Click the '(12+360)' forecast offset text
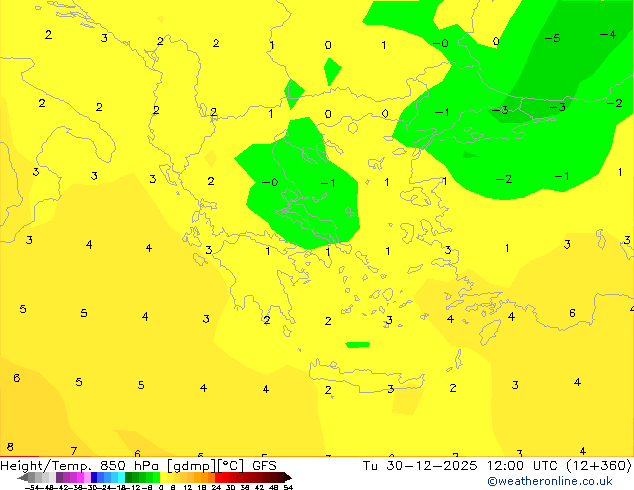This screenshot has width=634, height=490. click(x=599, y=466)
